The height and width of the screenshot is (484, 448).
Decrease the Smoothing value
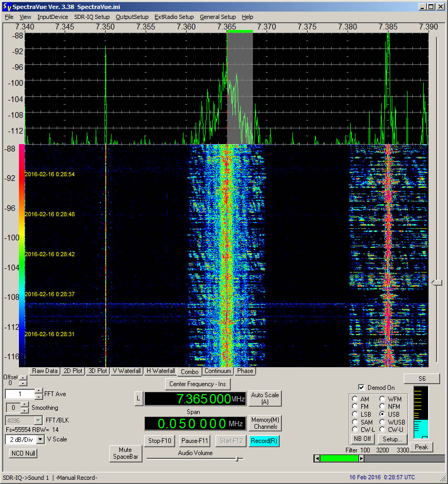(x=25, y=410)
